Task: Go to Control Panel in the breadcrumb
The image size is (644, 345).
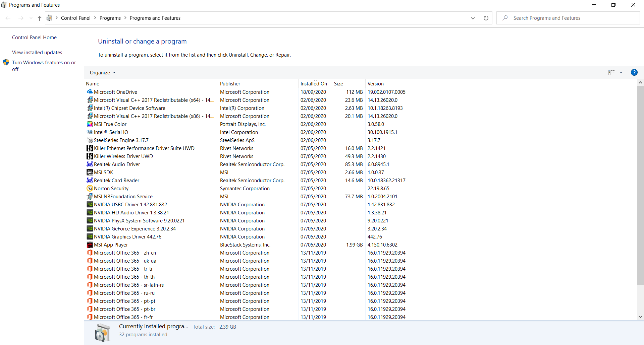Action: [75, 18]
